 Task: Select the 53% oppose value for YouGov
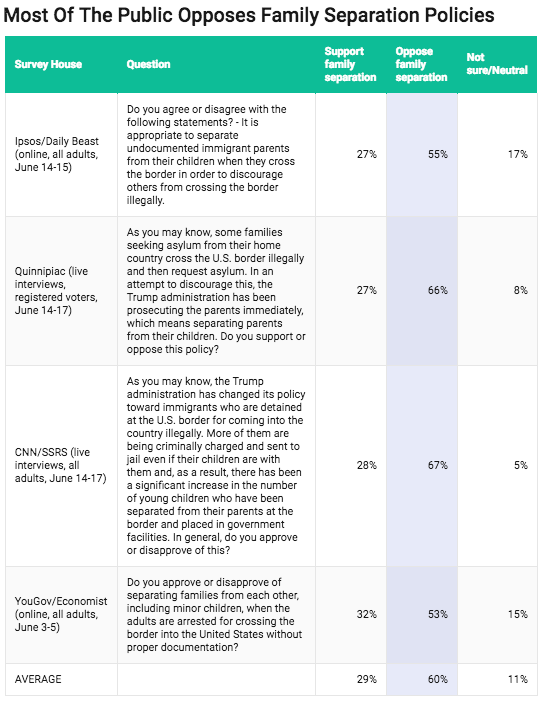click(437, 614)
